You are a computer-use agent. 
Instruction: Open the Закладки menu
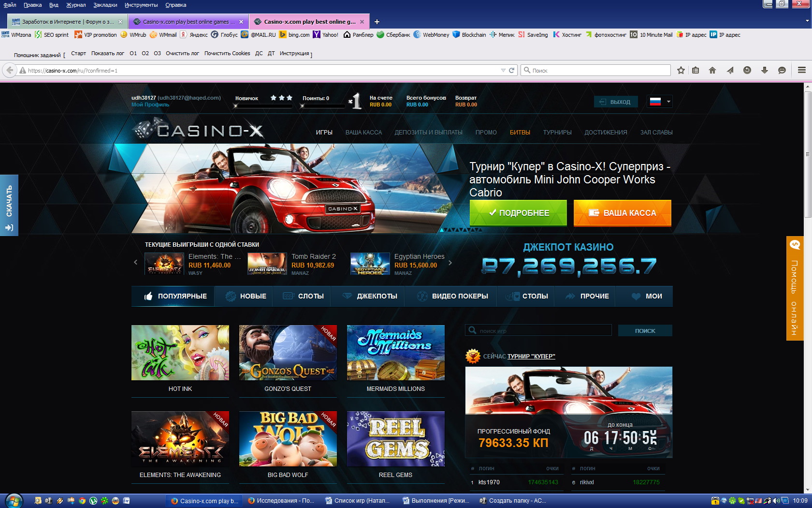(105, 5)
